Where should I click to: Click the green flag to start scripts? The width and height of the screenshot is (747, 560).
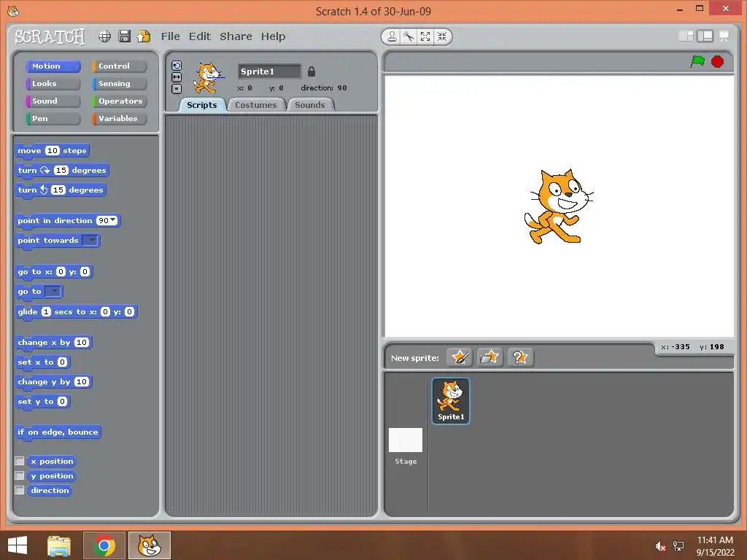pos(697,61)
